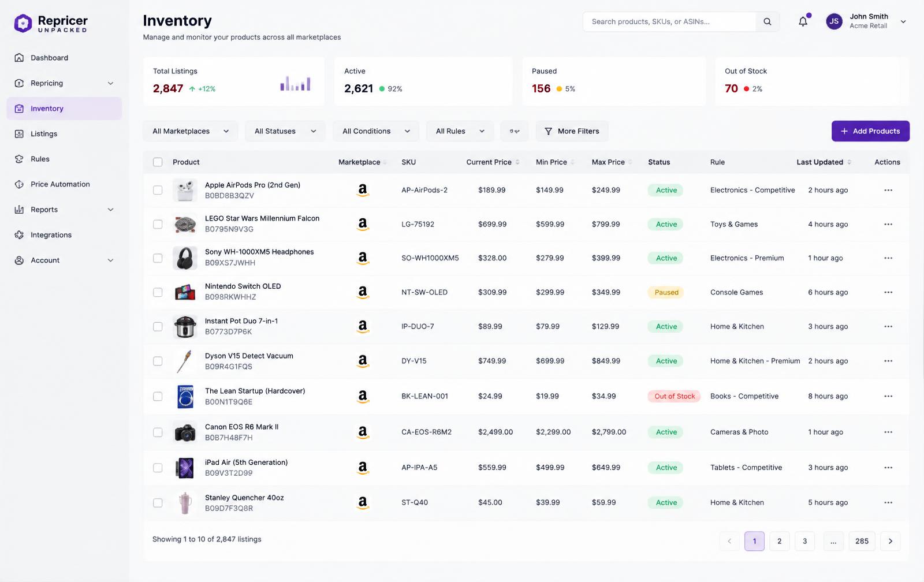The image size is (924, 582).
Task: Open More Filters
Action: click(572, 131)
